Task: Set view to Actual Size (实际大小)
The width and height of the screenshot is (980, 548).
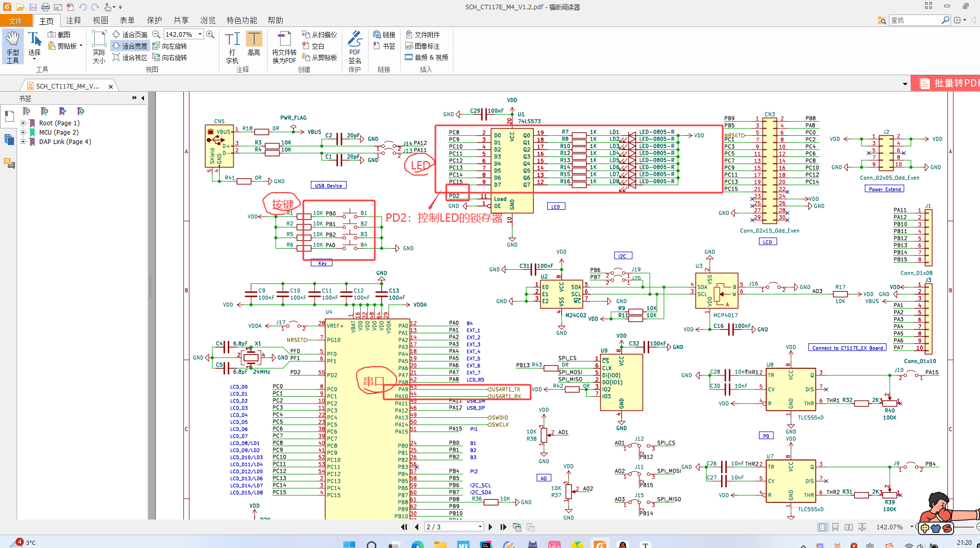Action: click(99, 47)
